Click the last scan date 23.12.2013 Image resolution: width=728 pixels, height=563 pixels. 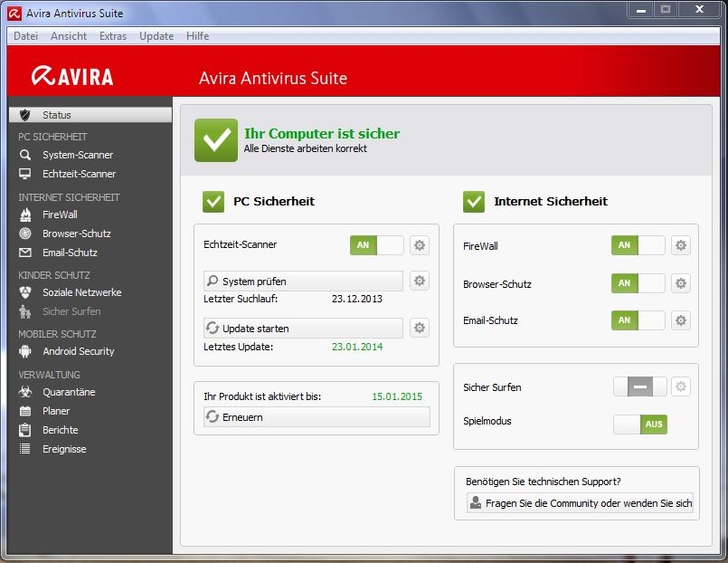coord(357,298)
